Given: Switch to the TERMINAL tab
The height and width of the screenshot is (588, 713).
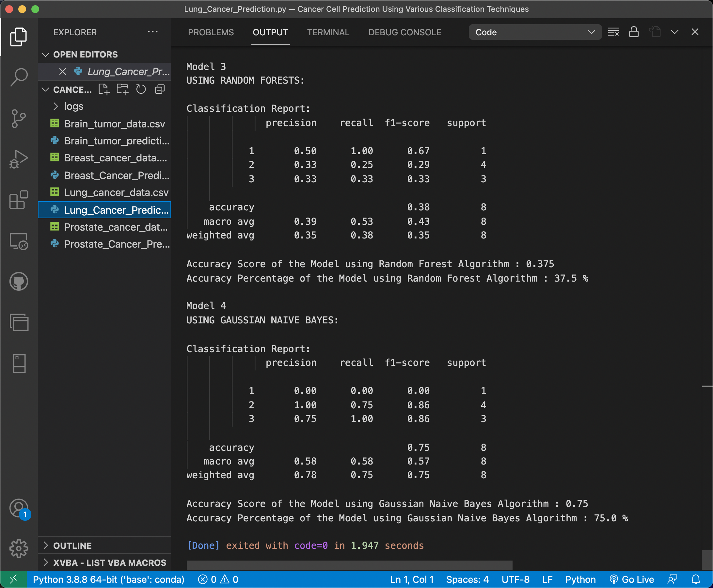Looking at the screenshot, I should [328, 32].
